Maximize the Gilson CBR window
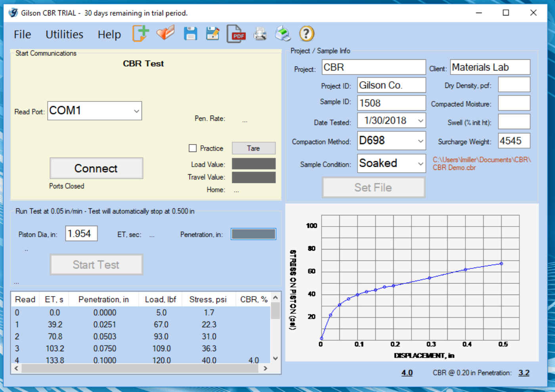555x392 pixels. click(x=506, y=13)
